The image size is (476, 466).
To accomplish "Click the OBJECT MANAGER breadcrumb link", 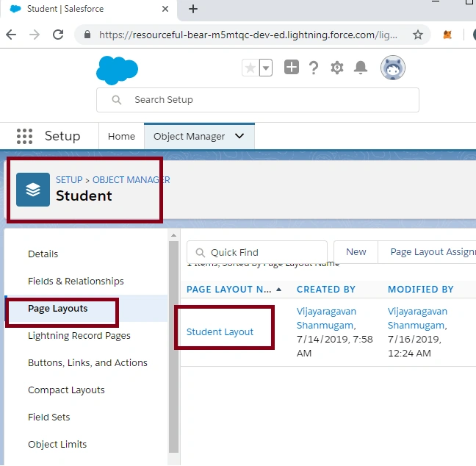I will click(x=131, y=180).
